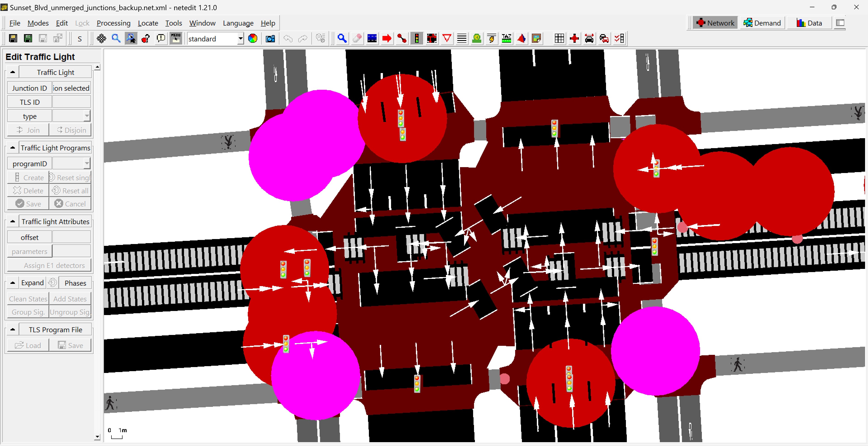Select the Prohibition mode red triangle

pyautogui.click(x=447, y=38)
